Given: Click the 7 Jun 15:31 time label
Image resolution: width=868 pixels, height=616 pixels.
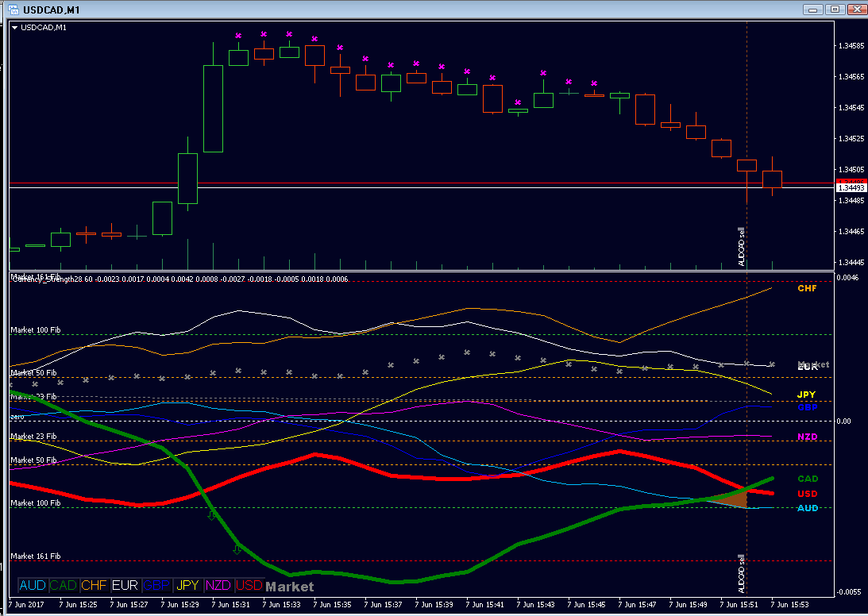Looking at the screenshot, I should 230,606.
